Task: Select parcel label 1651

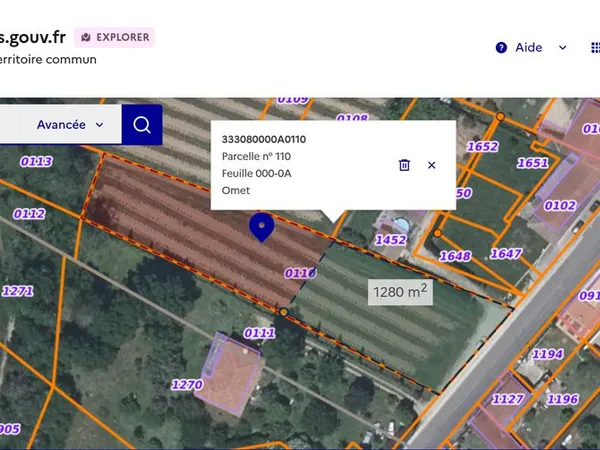Action: (x=533, y=163)
